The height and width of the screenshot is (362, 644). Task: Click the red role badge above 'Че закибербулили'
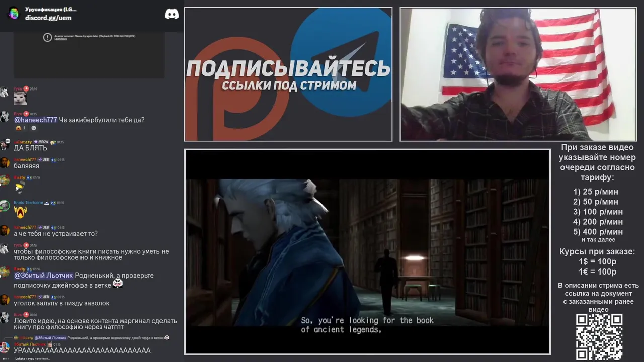pyautogui.click(x=26, y=114)
